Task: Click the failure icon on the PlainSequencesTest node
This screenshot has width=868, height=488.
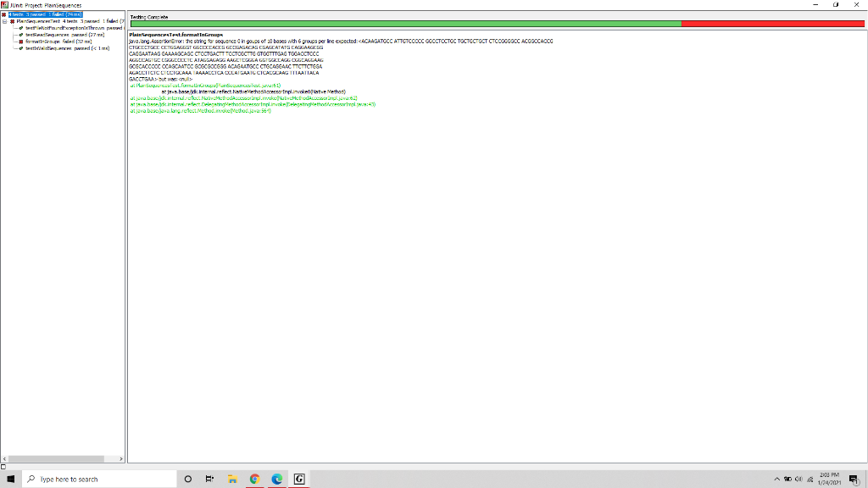Action: [13, 21]
